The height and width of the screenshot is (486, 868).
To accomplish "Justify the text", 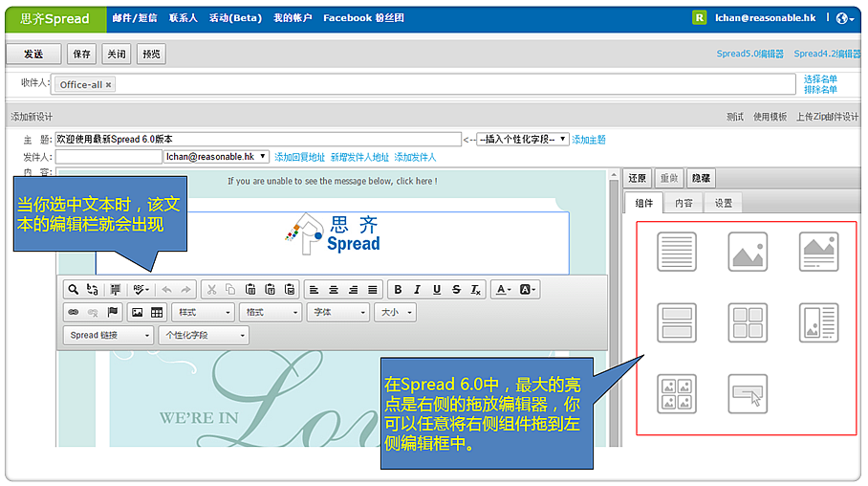I will 373,289.
